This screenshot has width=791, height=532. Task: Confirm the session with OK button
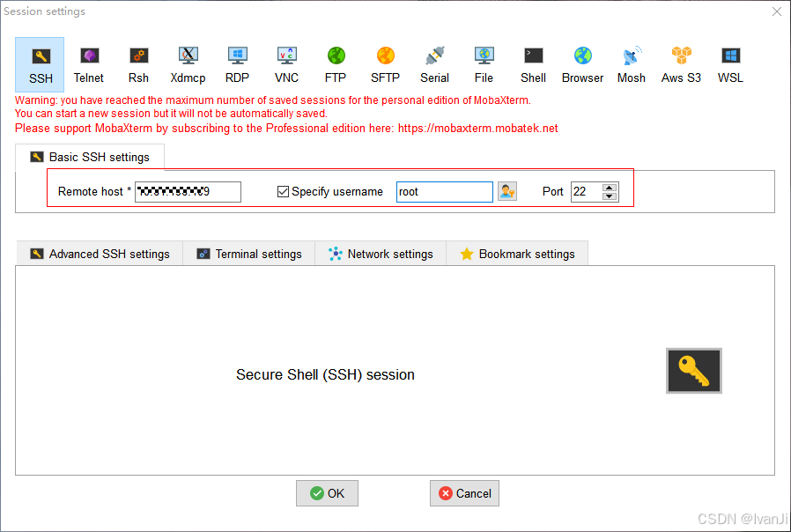click(x=327, y=493)
